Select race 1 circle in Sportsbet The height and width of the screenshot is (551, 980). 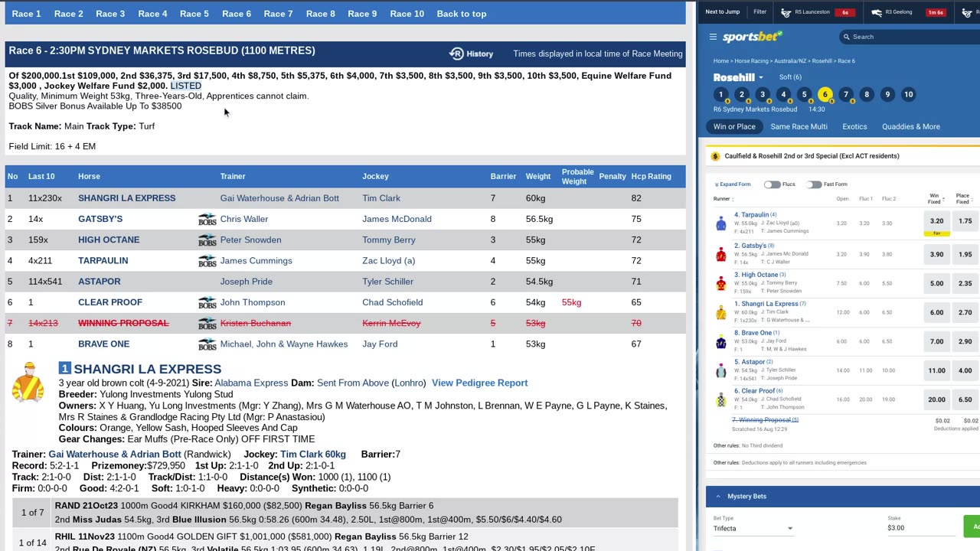point(720,94)
